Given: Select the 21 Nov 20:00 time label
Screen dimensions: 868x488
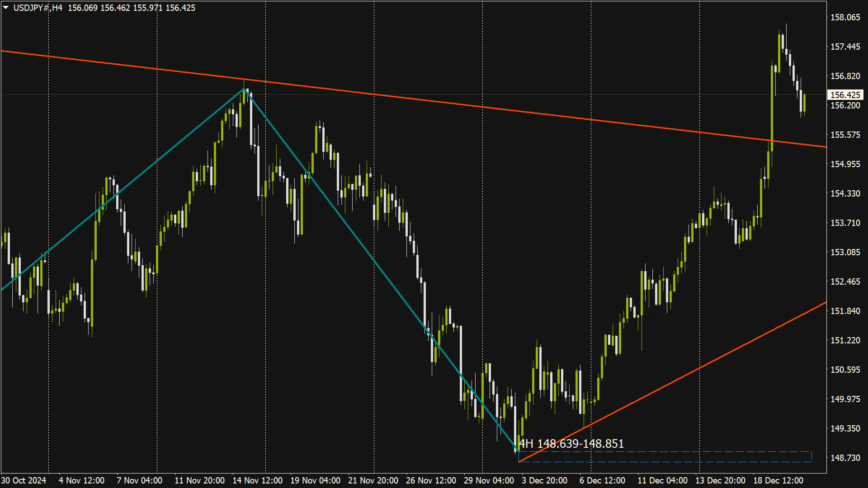Looking at the screenshot, I should (373, 480).
